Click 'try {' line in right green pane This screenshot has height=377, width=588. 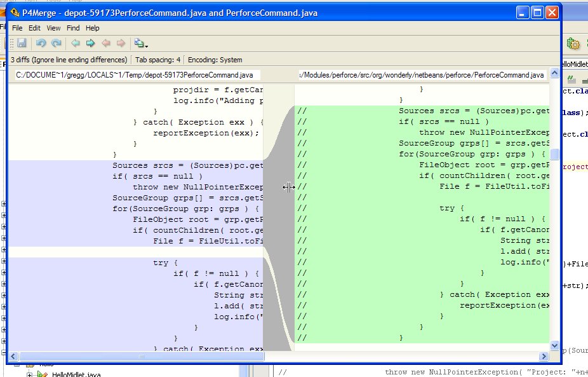452,209
